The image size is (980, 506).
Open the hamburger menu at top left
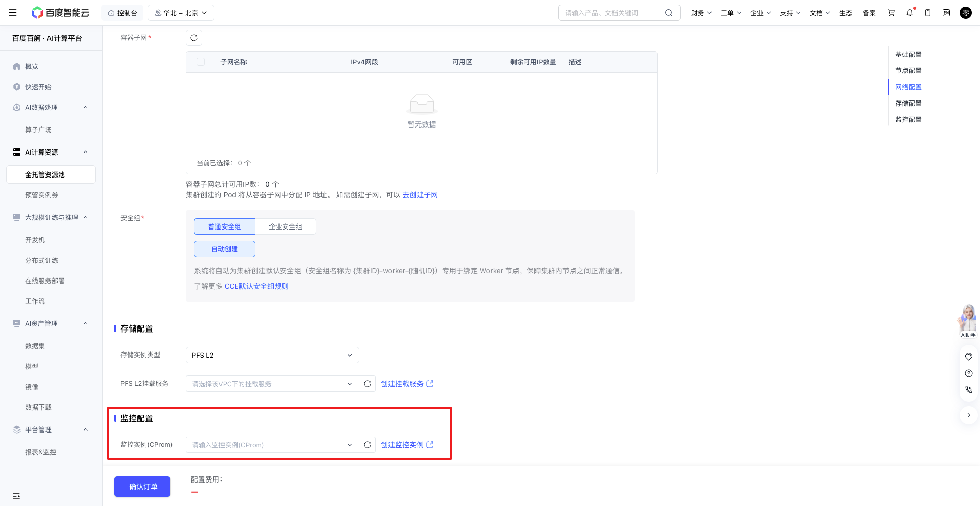coord(13,13)
